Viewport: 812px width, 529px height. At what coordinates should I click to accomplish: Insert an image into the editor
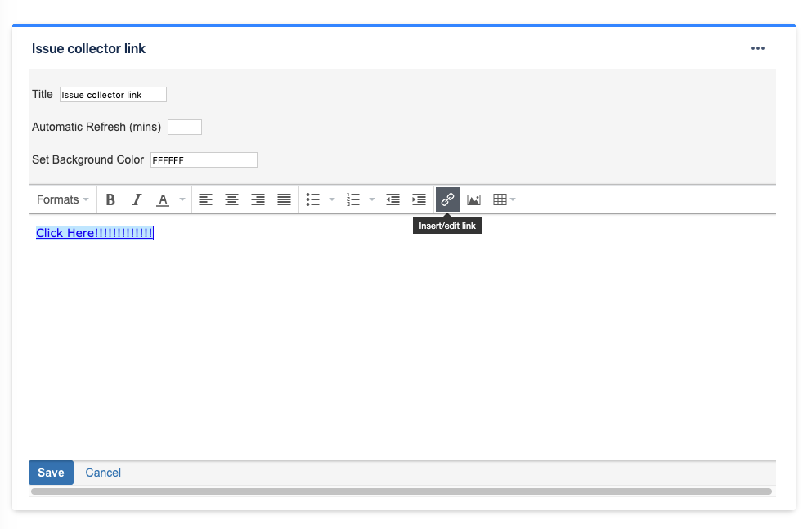[473, 199]
